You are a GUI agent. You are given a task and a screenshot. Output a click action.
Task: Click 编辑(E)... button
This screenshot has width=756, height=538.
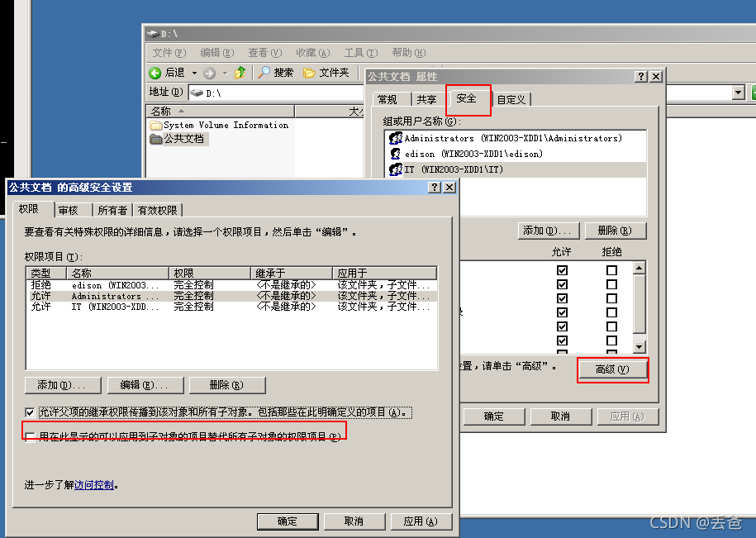[145, 385]
